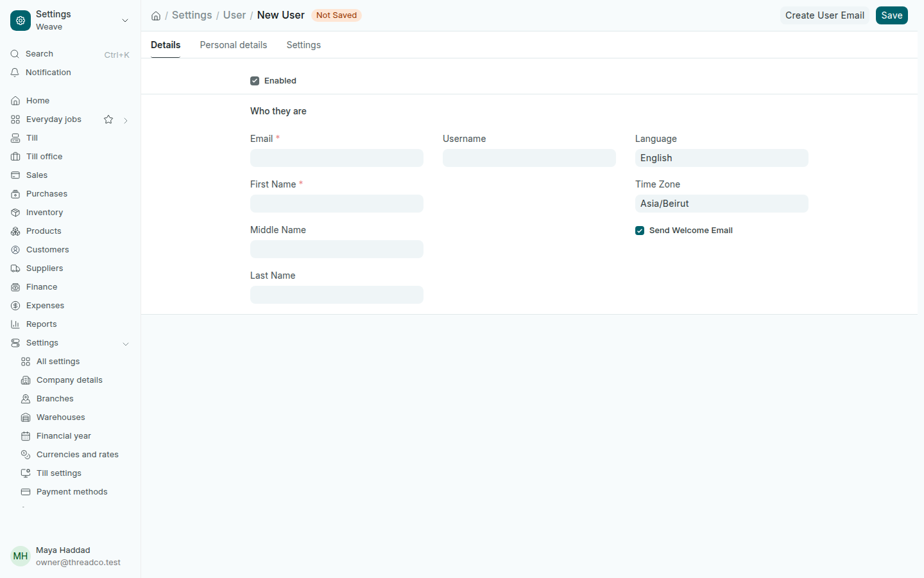Select the Details tab
The width and height of the screenshot is (924, 578).
[166, 45]
